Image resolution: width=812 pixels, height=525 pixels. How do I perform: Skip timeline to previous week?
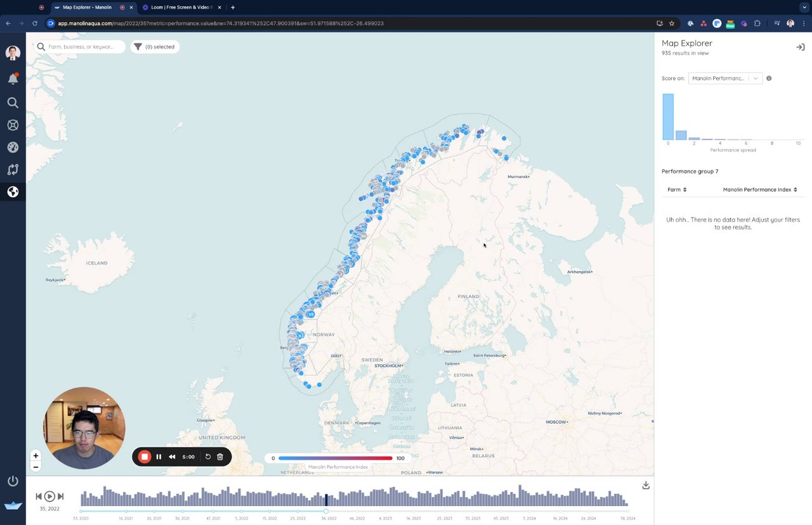point(39,496)
